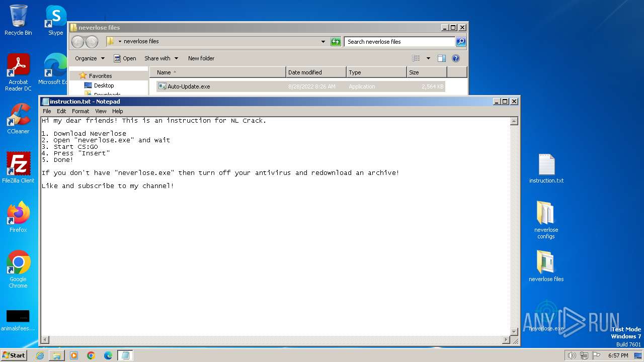This screenshot has width=644, height=362.
Task: Click the Notepad taskbar button
Action: [x=125, y=355]
